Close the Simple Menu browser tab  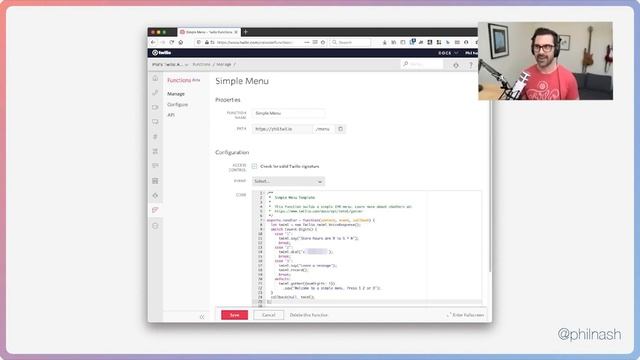point(236,32)
